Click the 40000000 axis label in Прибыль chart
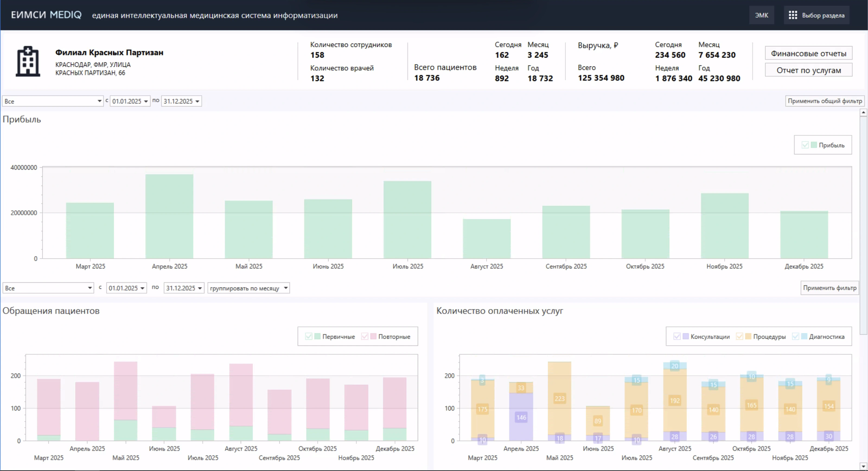 (x=24, y=167)
